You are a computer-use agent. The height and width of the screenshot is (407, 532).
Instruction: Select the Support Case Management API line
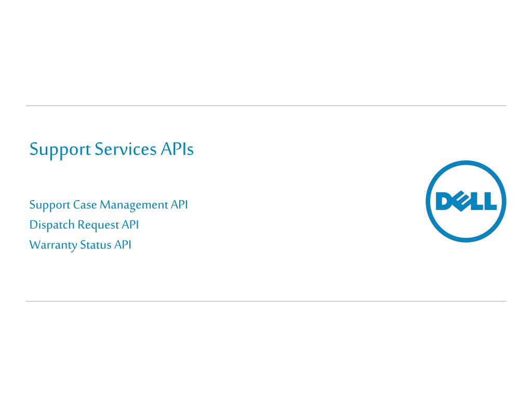coord(109,205)
